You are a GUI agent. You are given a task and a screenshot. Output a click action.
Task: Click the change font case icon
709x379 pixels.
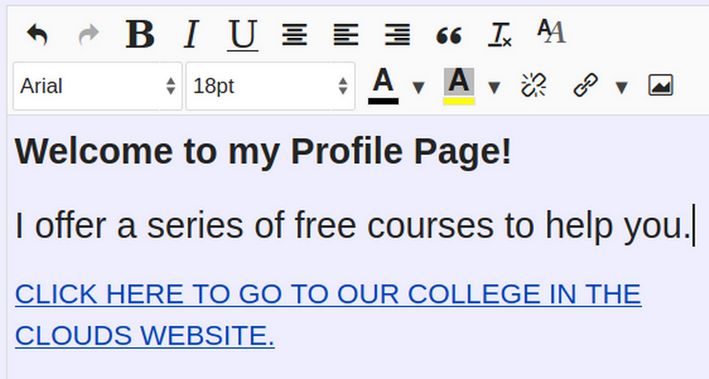pyautogui.click(x=551, y=32)
